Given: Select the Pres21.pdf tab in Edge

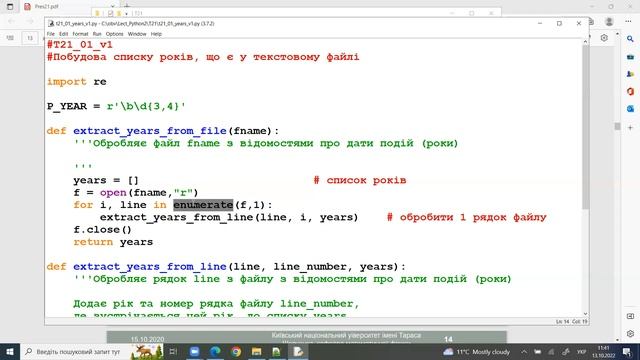Looking at the screenshot, I should [69, 7].
